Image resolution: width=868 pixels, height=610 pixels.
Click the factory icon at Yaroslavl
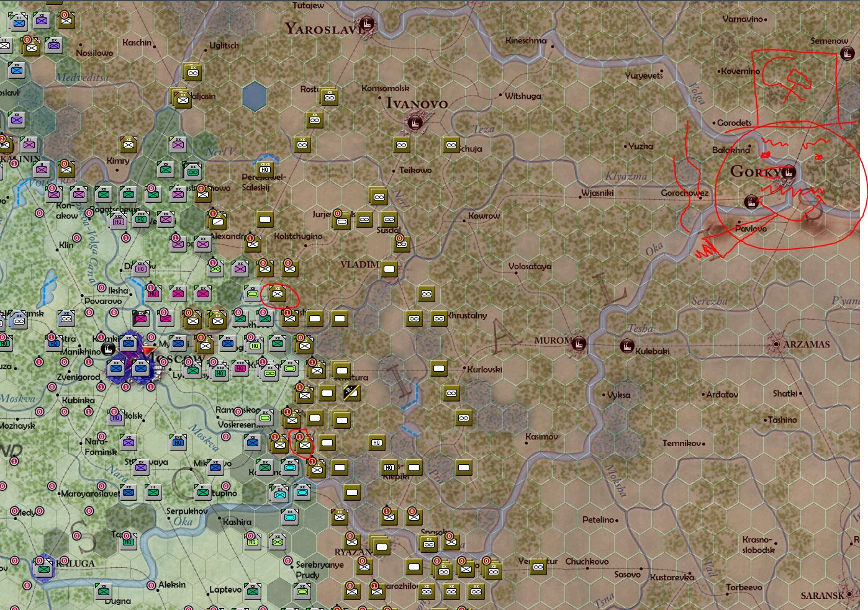pos(367,24)
